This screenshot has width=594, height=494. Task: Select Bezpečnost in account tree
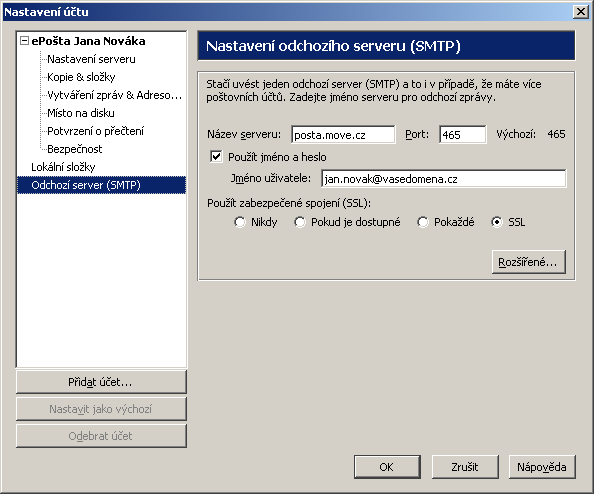75,149
